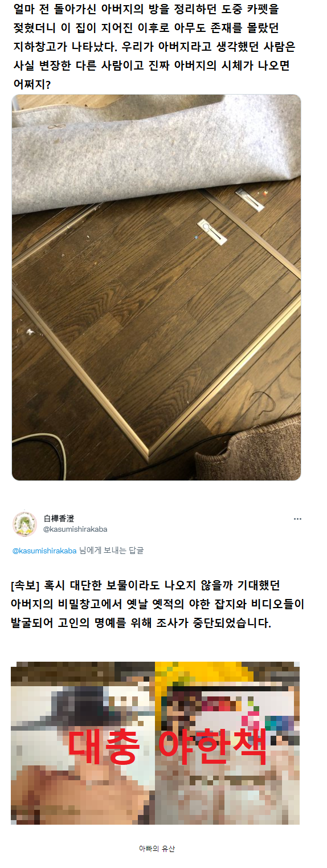Click the farther metal latch near carpet
327x868 pixels.
pos(250,200)
